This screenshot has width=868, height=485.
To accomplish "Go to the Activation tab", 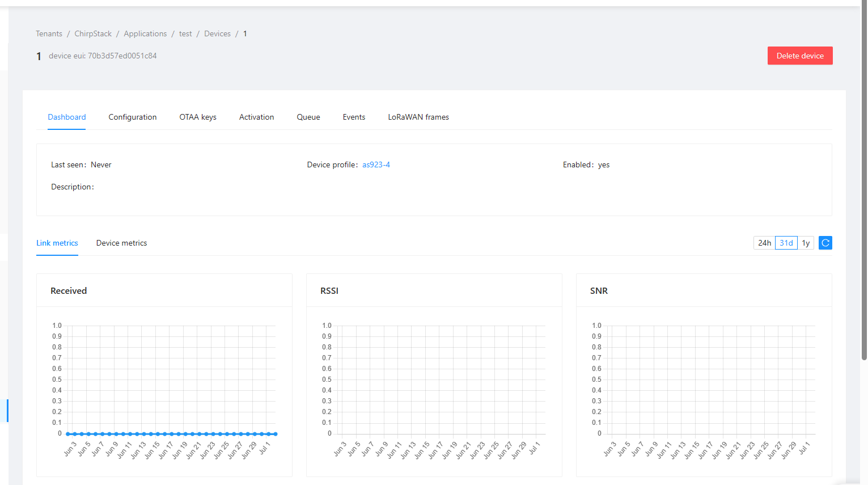I will coord(256,117).
